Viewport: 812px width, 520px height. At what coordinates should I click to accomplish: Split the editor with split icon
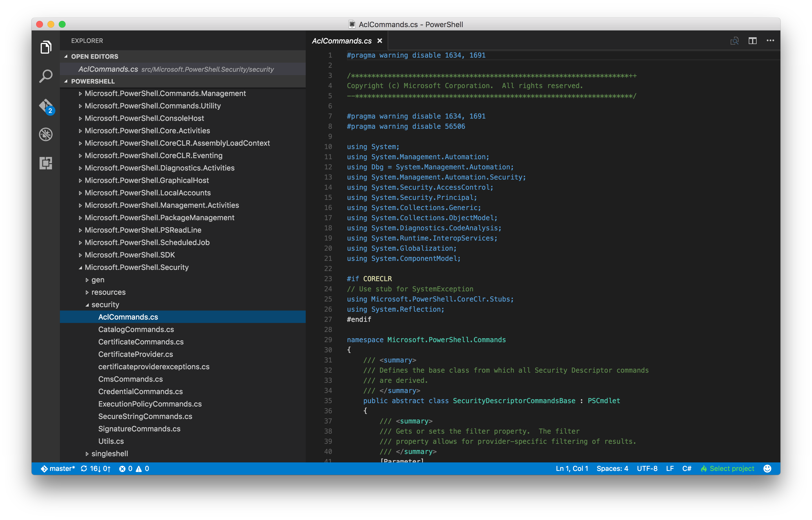click(x=752, y=41)
